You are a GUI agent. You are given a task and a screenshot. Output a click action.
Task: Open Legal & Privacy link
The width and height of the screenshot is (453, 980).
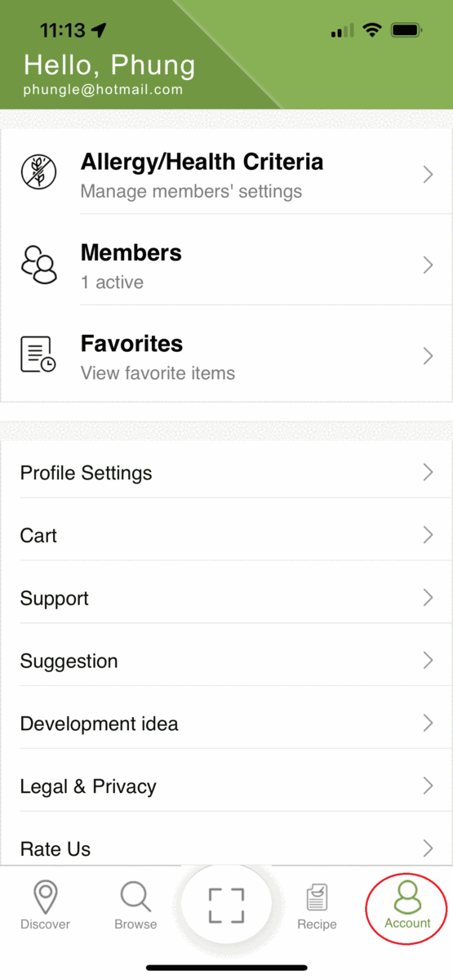coord(226,786)
